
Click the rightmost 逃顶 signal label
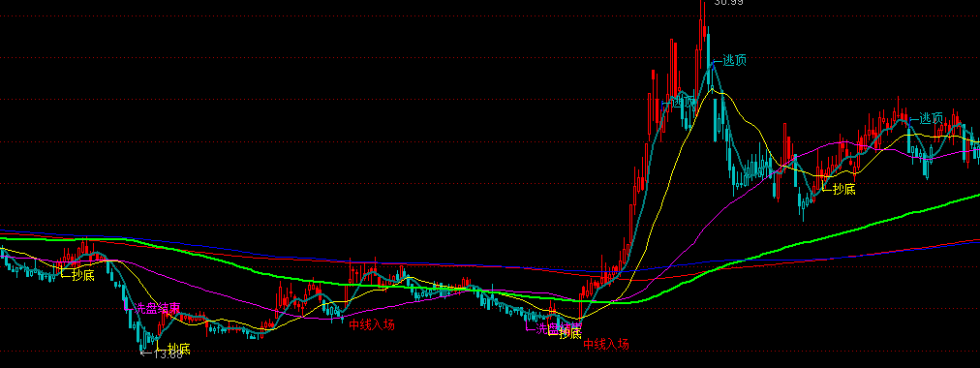click(931, 118)
